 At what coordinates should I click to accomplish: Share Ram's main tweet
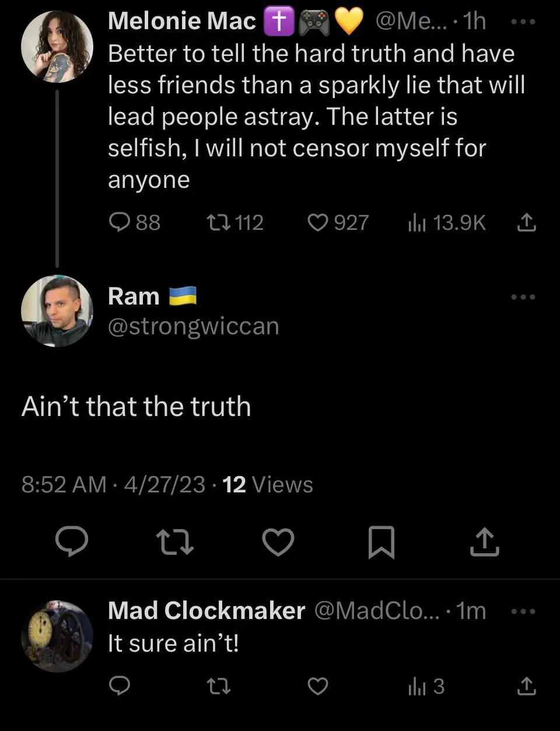coord(484,541)
